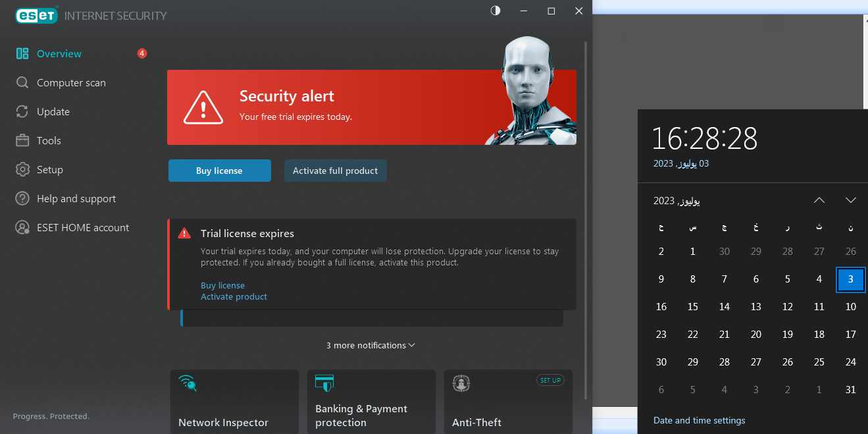Screen dimensions: 868x434
Task: Click the calendar month and year header
Action: point(677,201)
